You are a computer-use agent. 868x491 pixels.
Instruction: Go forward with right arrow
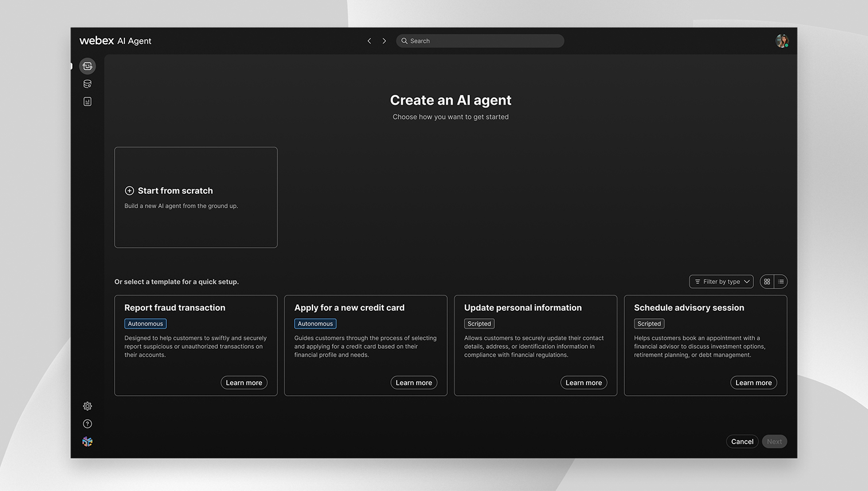(x=384, y=41)
